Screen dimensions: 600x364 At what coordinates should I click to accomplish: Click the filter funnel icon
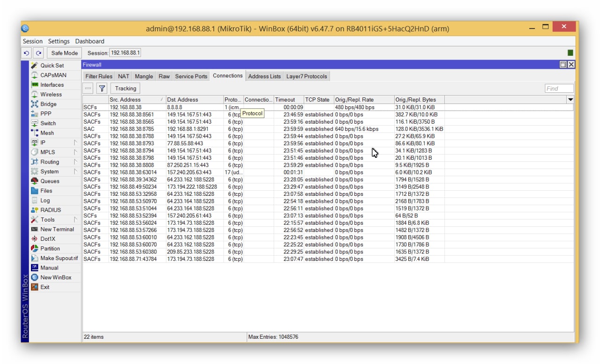coord(102,88)
